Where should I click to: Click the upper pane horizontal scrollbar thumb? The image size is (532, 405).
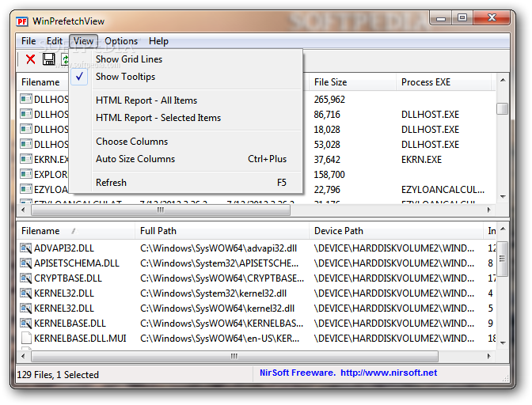[161, 210]
